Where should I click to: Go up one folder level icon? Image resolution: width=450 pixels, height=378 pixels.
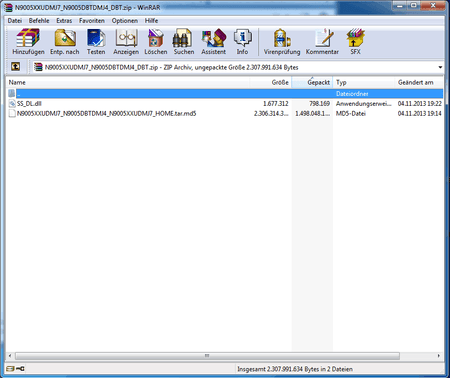pyautogui.click(x=15, y=67)
